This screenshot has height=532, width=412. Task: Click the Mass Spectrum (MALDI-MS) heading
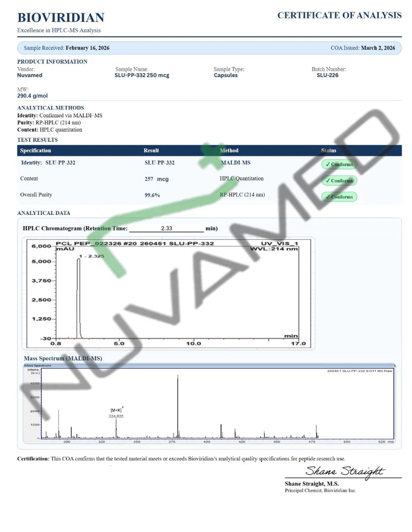[x=63, y=358]
